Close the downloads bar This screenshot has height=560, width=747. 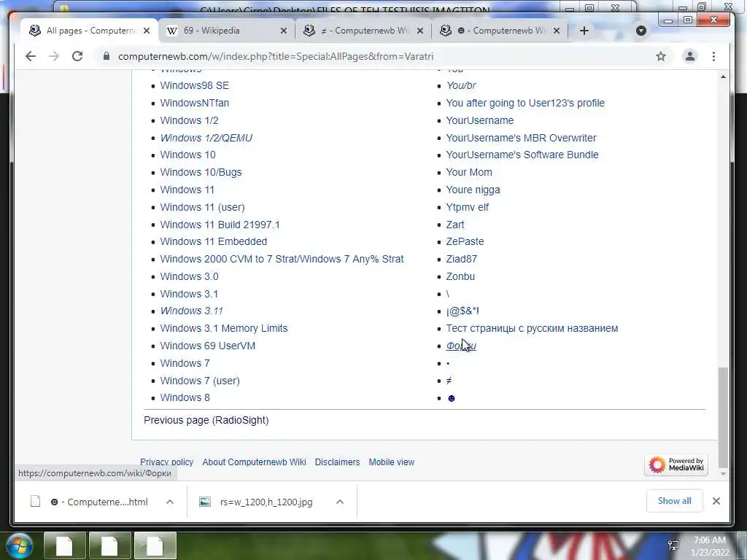[716, 501]
